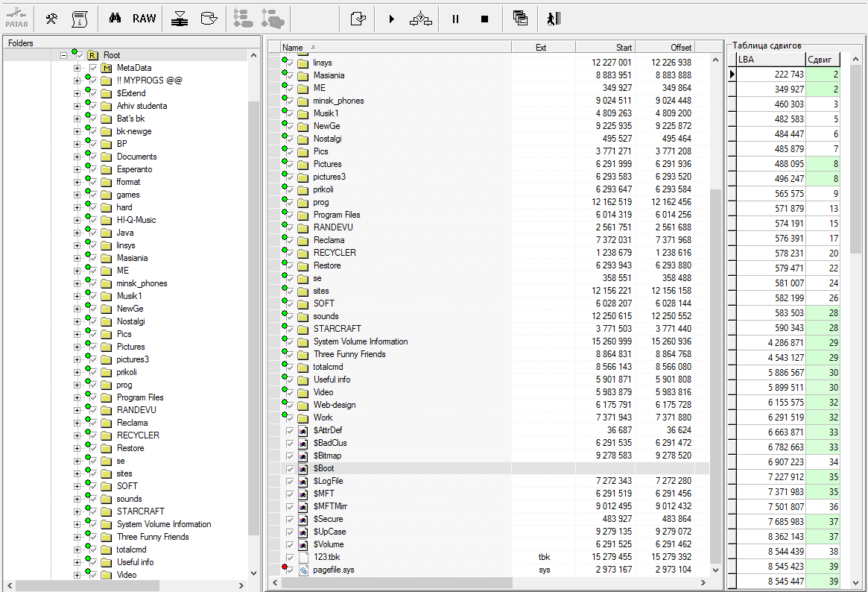Viewport: 868px width, 592px height.
Task: Toggle checkbox for $UpCase row
Action: click(x=290, y=532)
